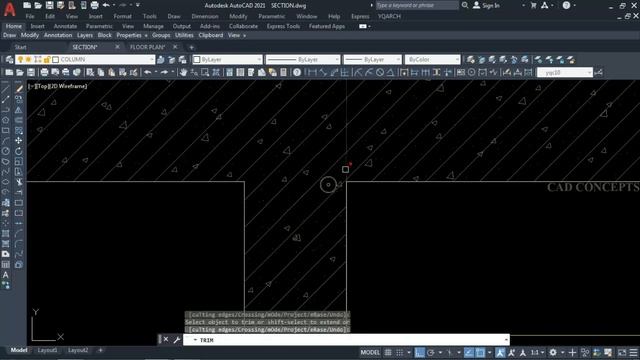
Task: Open the Dimension menu
Action: tap(205, 16)
